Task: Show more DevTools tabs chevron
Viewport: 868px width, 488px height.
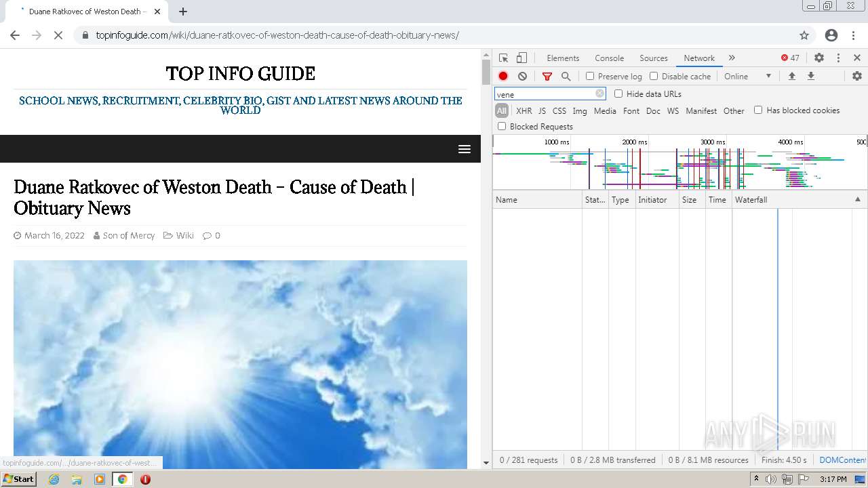Action: [x=732, y=58]
